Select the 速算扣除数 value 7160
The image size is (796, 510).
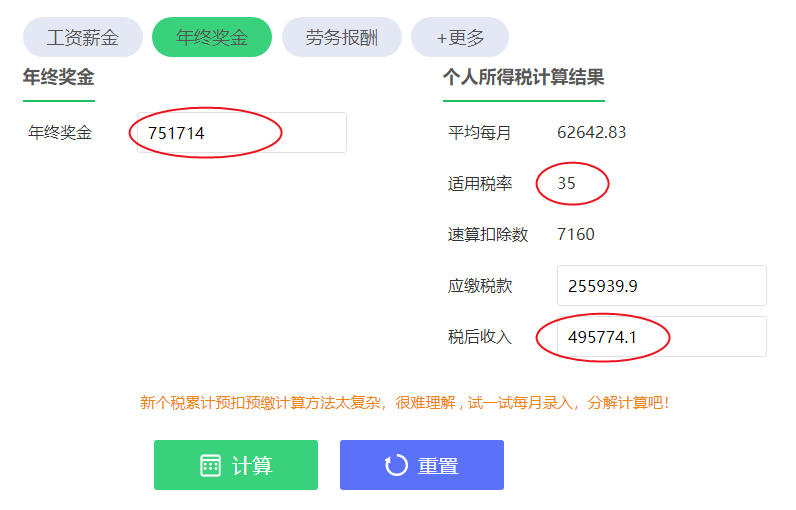(576, 234)
